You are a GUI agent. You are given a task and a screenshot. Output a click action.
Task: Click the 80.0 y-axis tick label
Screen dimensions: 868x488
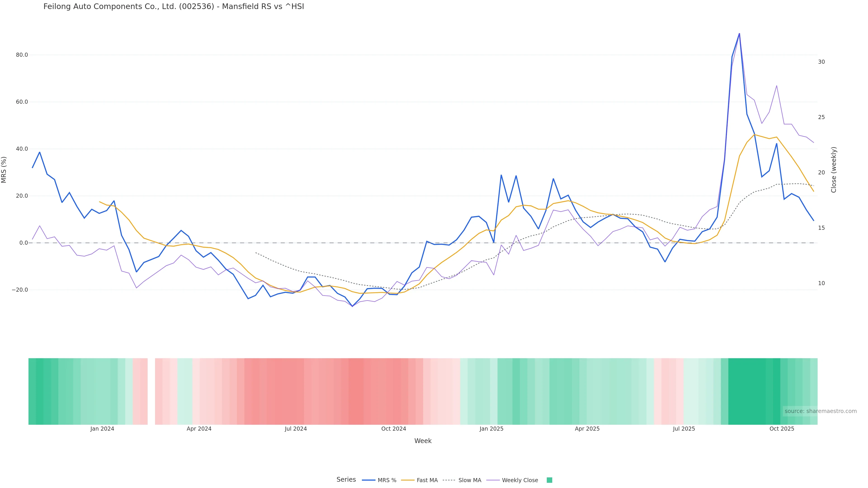[x=22, y=55]
